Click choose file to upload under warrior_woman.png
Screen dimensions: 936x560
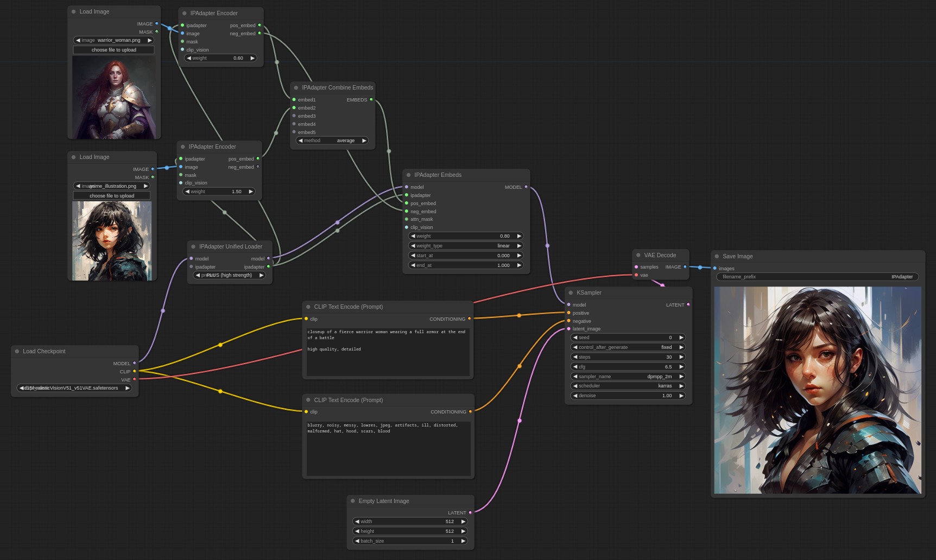click(x=113, y=49)
